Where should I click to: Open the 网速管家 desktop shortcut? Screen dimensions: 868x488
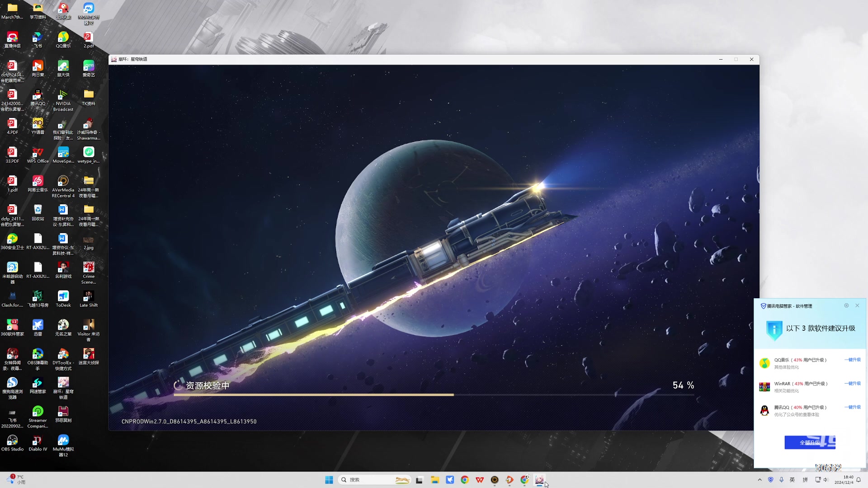coord(38,385)
